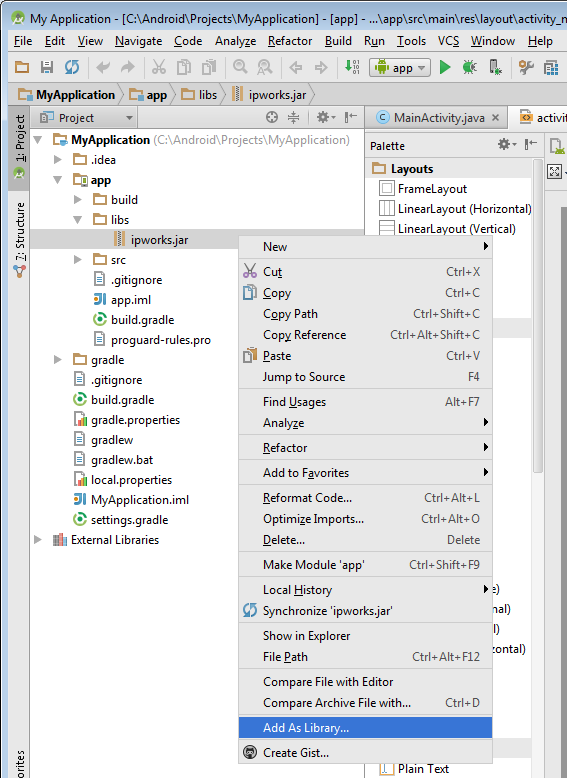Hide the Palette panel icon
This screenshot has height=778, width=567.
(531, 144)
